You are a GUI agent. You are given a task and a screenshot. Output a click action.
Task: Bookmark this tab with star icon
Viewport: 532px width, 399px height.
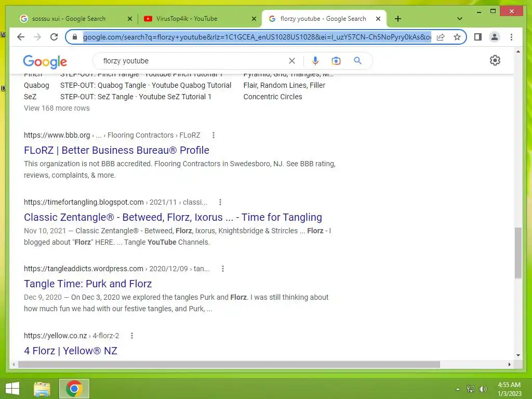tap(457, 37)
